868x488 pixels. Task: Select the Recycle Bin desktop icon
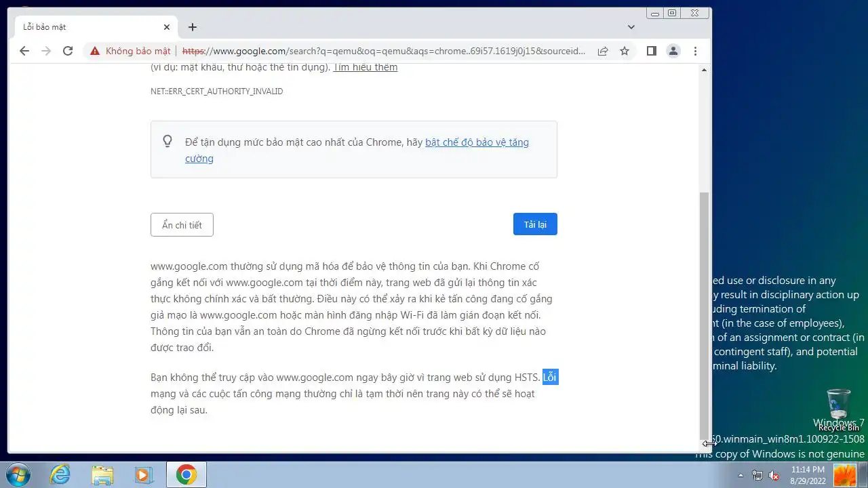839,410
